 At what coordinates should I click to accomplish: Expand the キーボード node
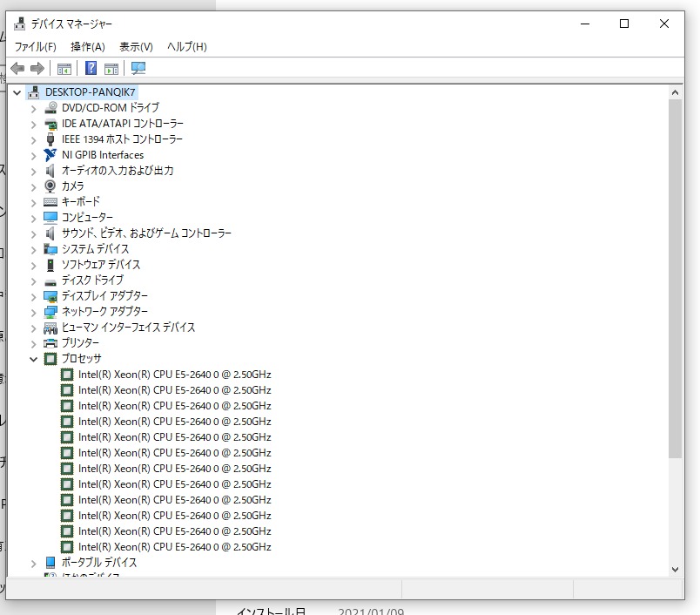[33, 203]
